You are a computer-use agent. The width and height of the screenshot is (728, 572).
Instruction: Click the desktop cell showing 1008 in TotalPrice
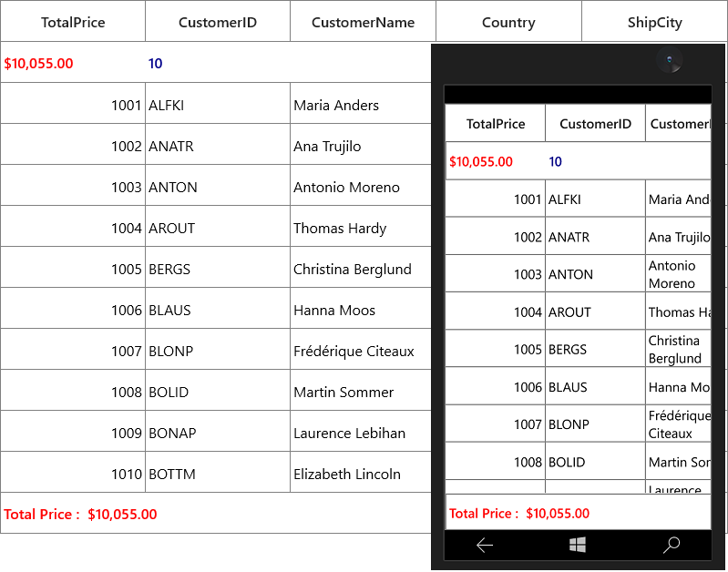73,391
